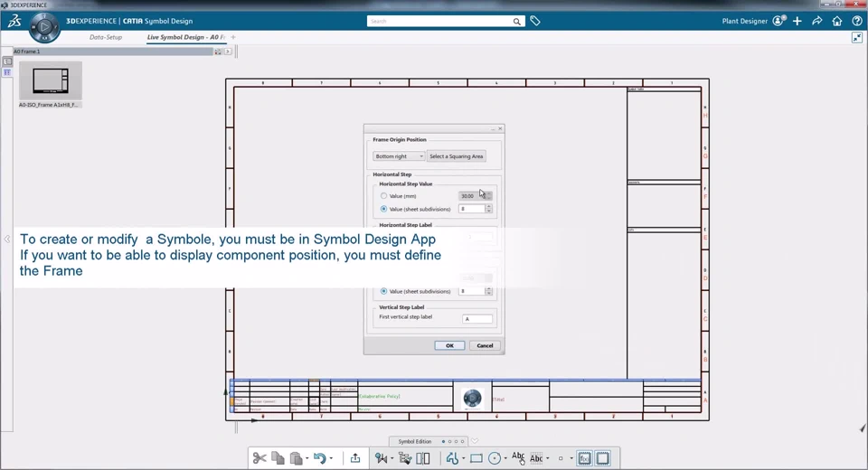The image size is (868, 470).
Task: Click the compass logo in the title block
Action: pyautogui.click(x=472, y=398)
